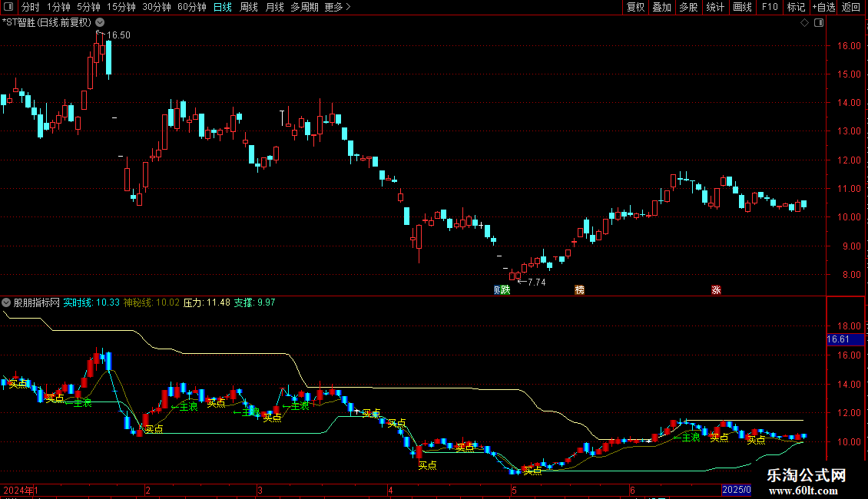Click the 7.74 low price label

tap(536, 283)
